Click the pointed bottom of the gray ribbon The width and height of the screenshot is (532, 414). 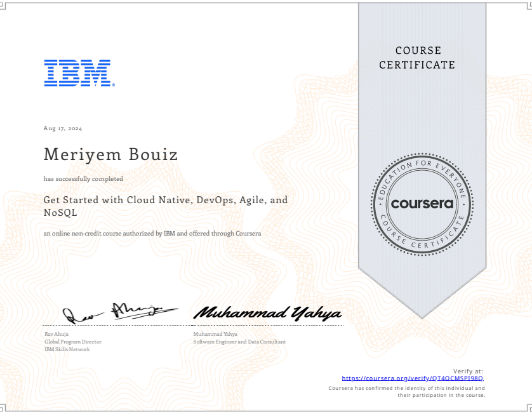pyautogui.click(x=422, y=297)
